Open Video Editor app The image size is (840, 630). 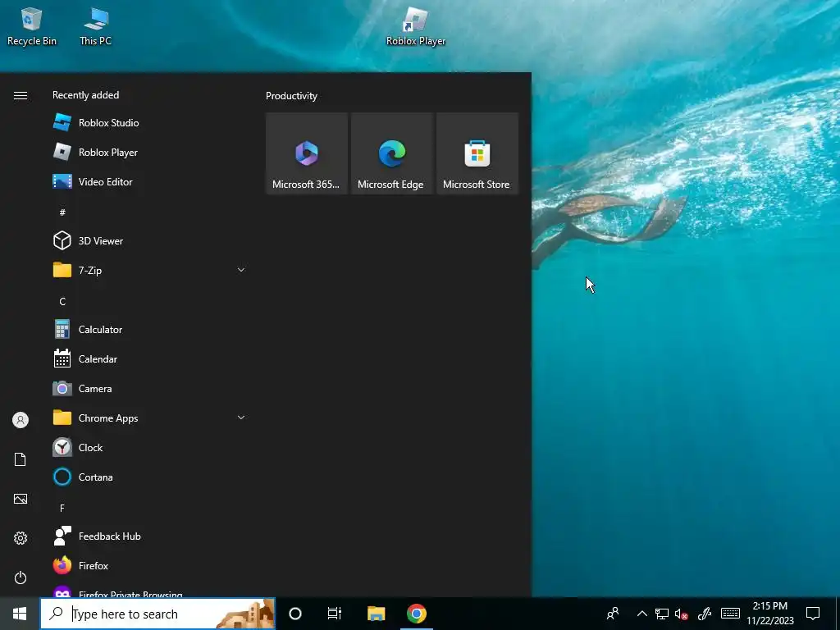coord(149,181)
